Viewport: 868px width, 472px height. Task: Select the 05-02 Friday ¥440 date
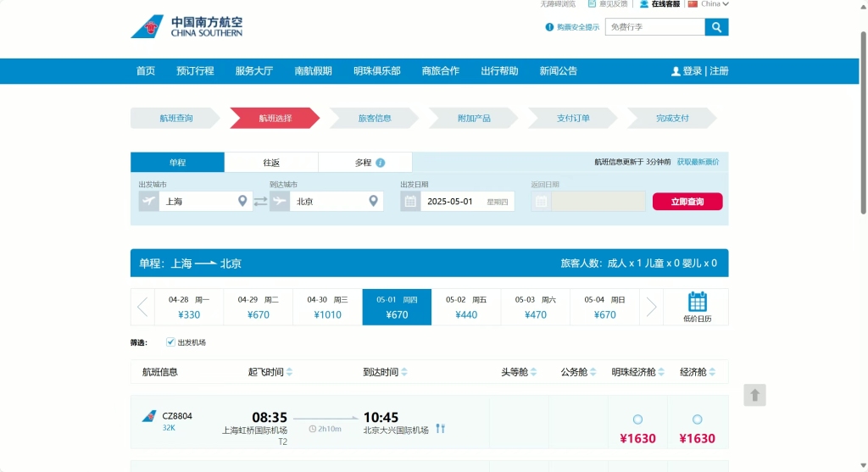(x=466, y=307)
